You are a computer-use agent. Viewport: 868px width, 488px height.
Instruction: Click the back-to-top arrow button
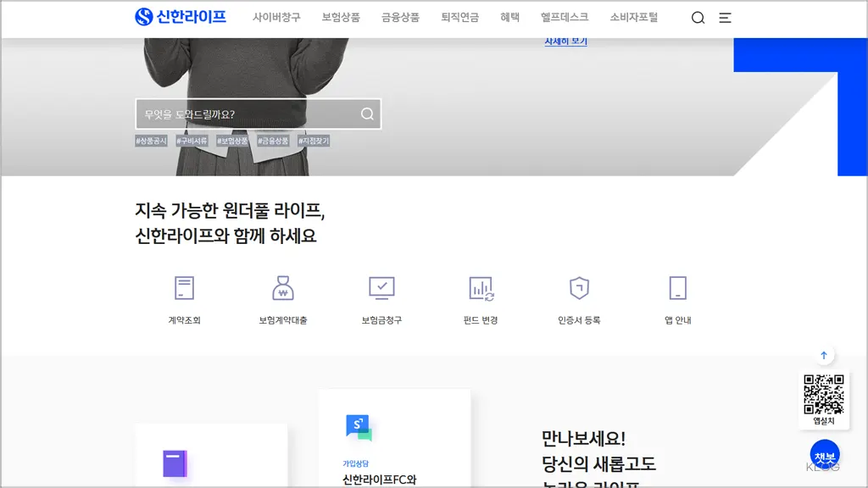click(824, 355)
